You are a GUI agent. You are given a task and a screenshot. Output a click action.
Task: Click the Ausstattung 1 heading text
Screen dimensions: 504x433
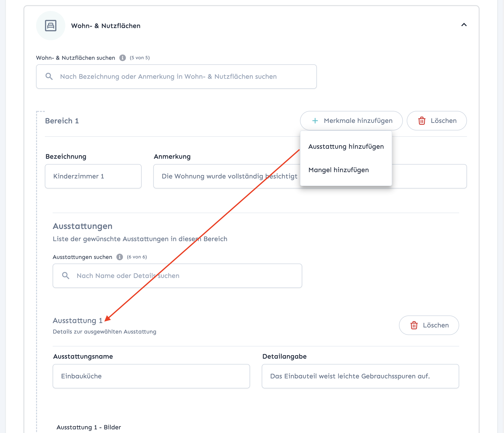78,320
